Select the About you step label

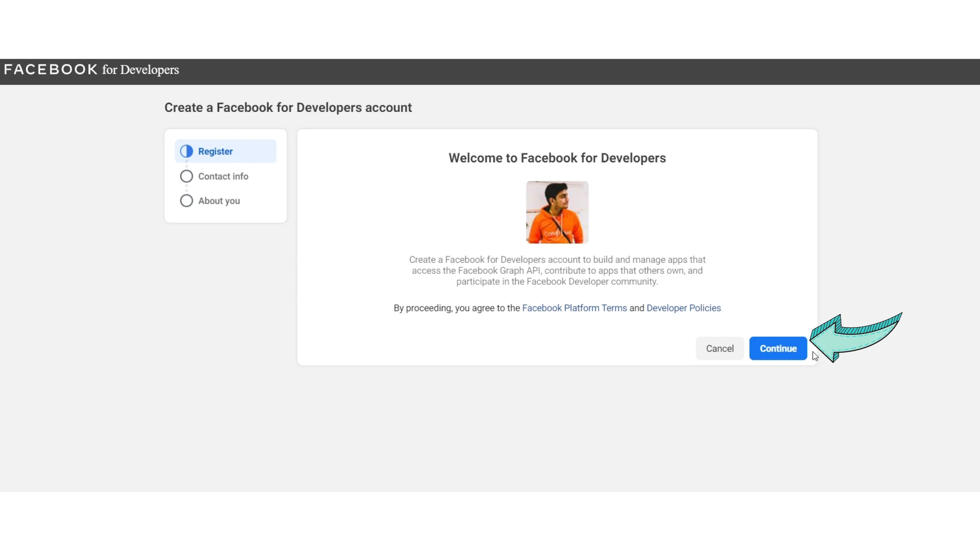(x=219, y=201)
